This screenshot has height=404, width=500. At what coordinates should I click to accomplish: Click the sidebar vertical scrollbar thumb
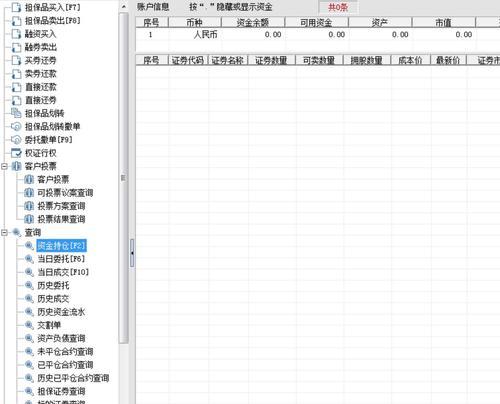pos(124,178)
